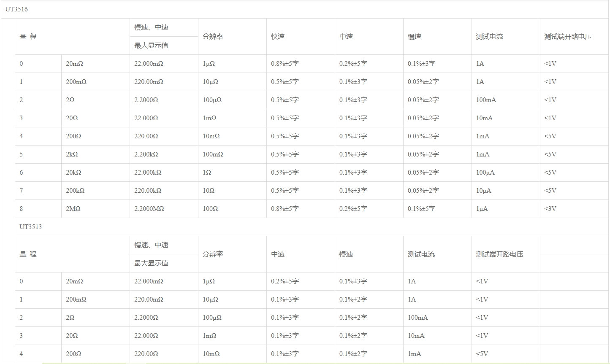Click the "10μA" test current cell

click(x=483, y=191)
